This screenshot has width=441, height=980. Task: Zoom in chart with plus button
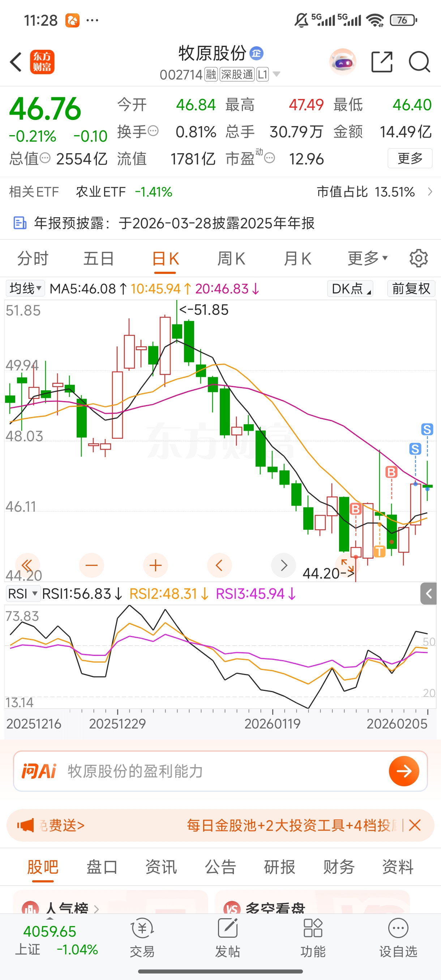point(155,565)
